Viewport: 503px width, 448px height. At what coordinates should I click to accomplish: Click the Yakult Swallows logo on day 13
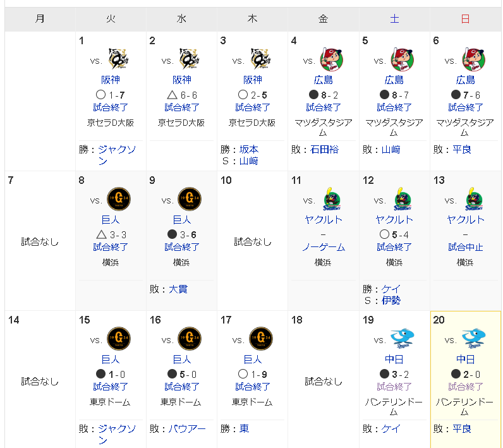(474, 199)
